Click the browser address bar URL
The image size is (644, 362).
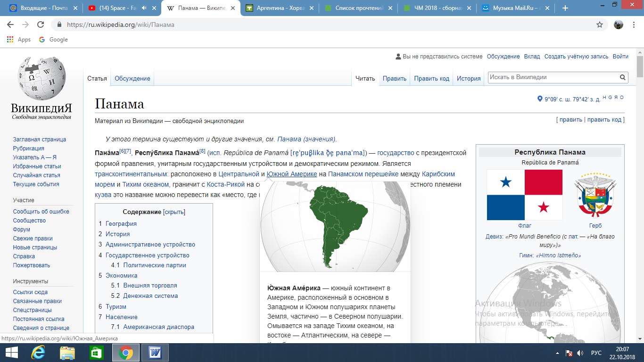click(x=121, y=25)
